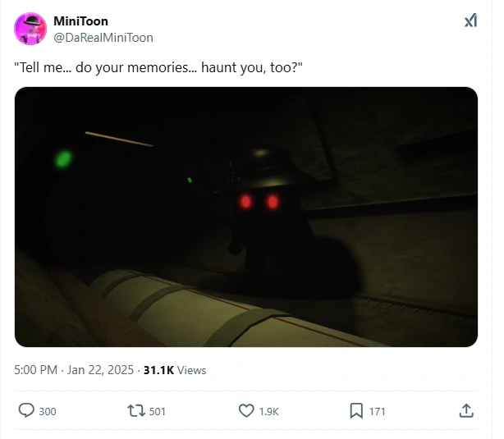Click the reply speech bubble icon
Viewport: 504px width, 439px height.
tap(26, 411)
